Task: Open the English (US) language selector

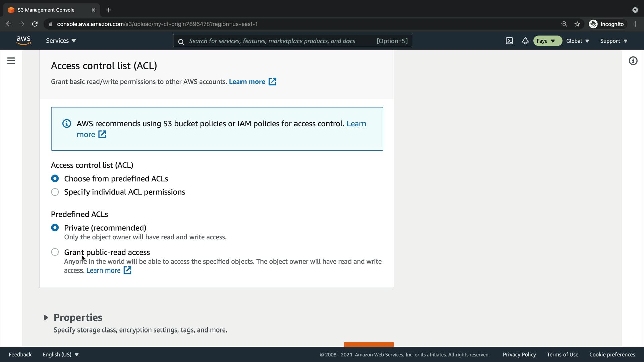Action: tap(60, 354)
